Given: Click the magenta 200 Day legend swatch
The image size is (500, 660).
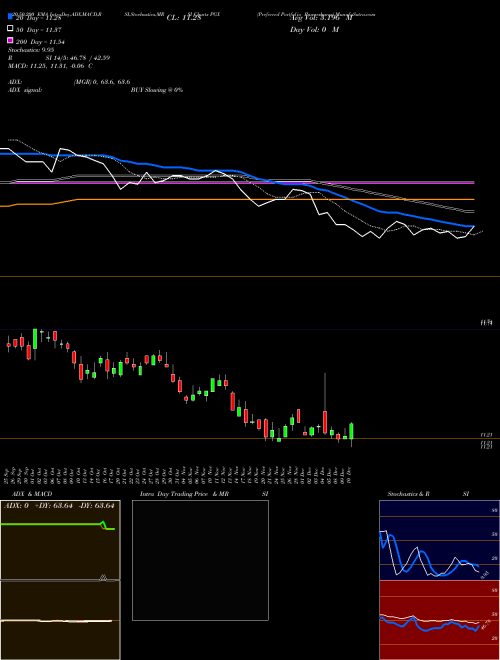Looking at the screenshot, I should coord(10,40).
